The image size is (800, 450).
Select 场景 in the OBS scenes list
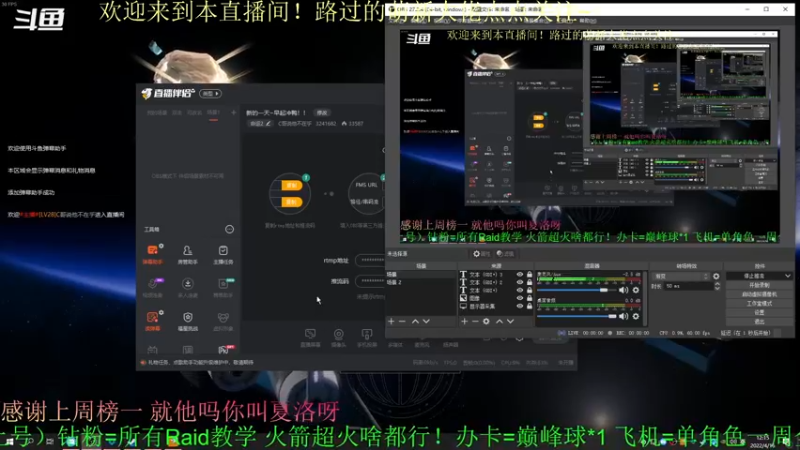point(420,274)
